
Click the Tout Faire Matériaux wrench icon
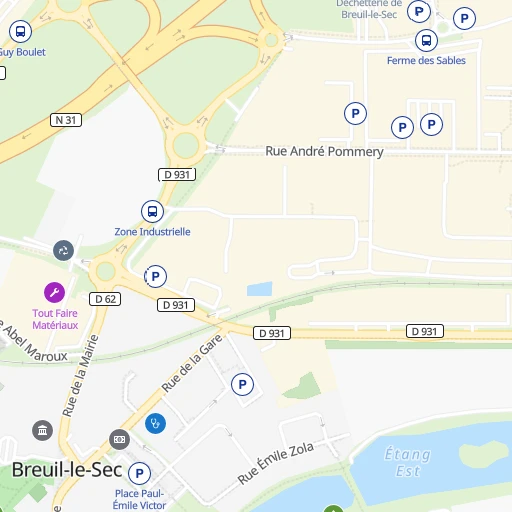(x=54, y=292)
